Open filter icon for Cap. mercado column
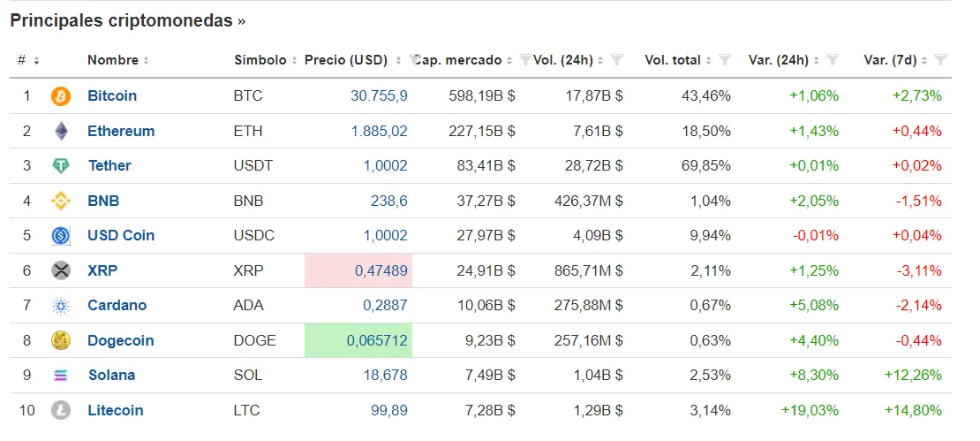 [525, 60]
